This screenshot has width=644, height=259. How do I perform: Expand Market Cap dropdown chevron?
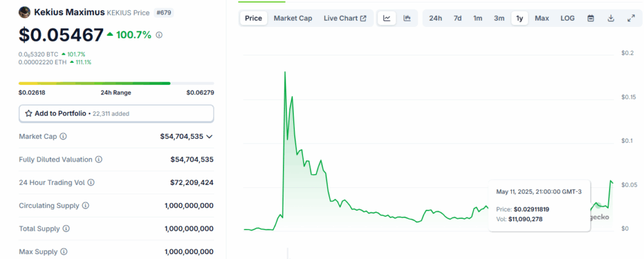(x=209, y=136)
